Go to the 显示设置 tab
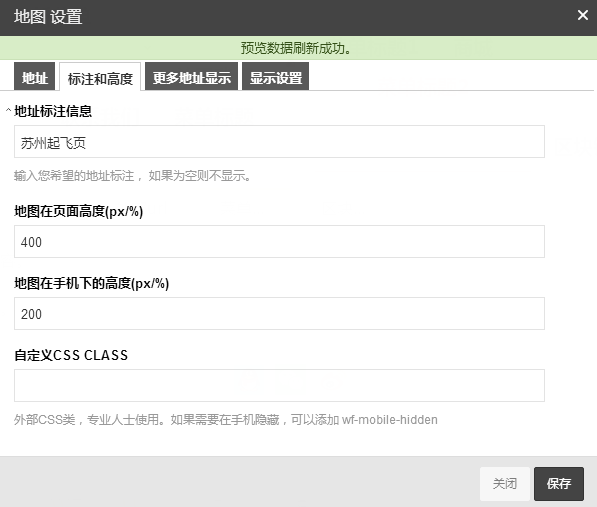This screenshot has width=597, height=507. [276, 77]
